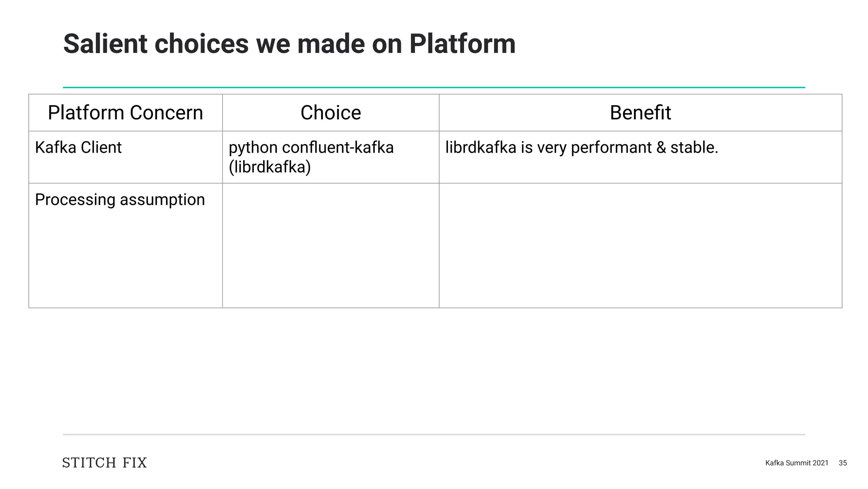Click the word 'Salient' in the heading
This screenshot has width=868, height=489.
(x=105, y=44)
